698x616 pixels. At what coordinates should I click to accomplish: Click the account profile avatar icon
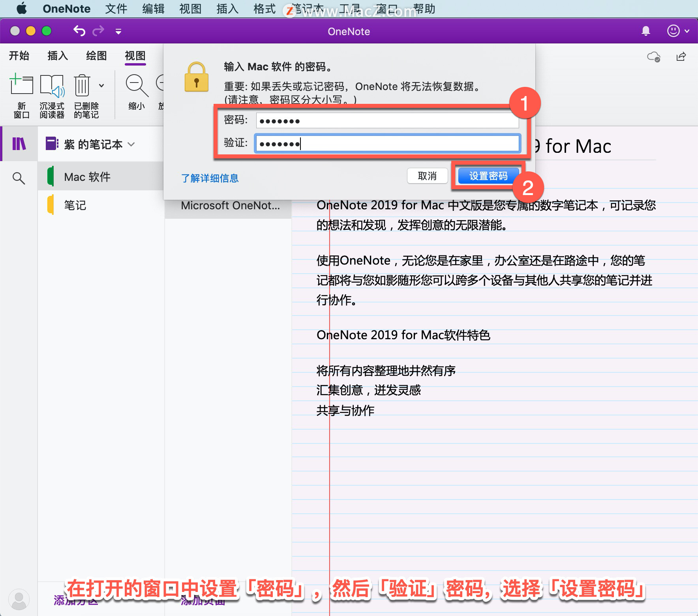(19, 599)
